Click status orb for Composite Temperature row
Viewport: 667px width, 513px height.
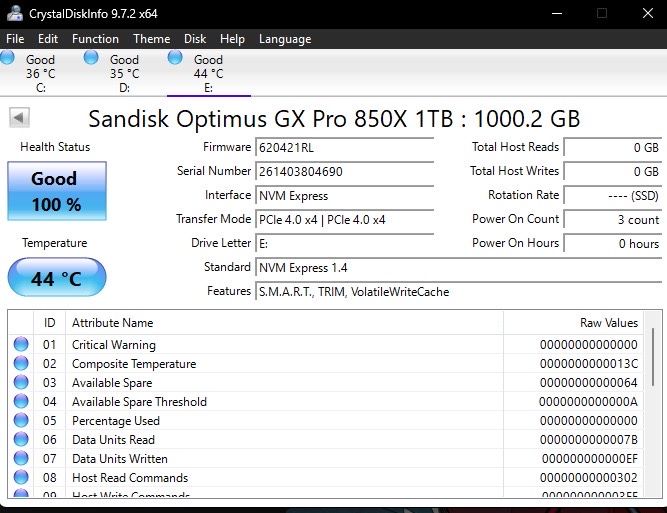pyautogui.click(x=21, y=363)
